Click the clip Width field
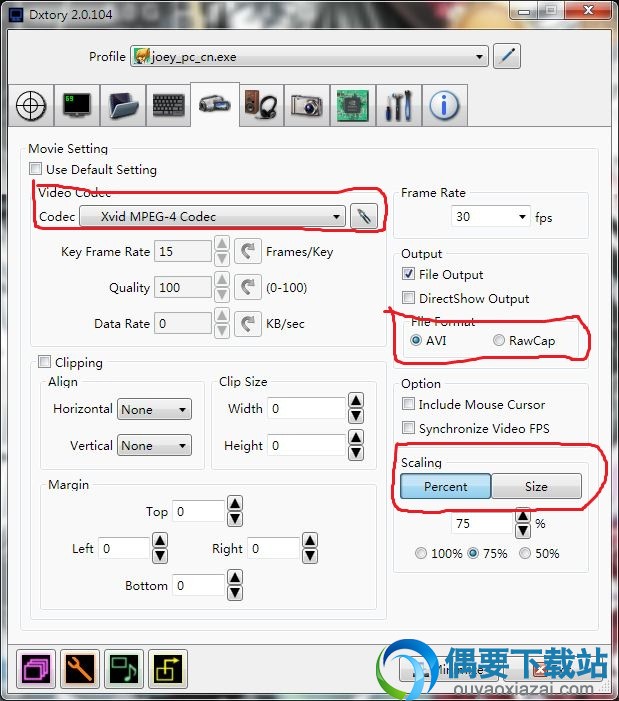619x701 pixels. (307, 408)
